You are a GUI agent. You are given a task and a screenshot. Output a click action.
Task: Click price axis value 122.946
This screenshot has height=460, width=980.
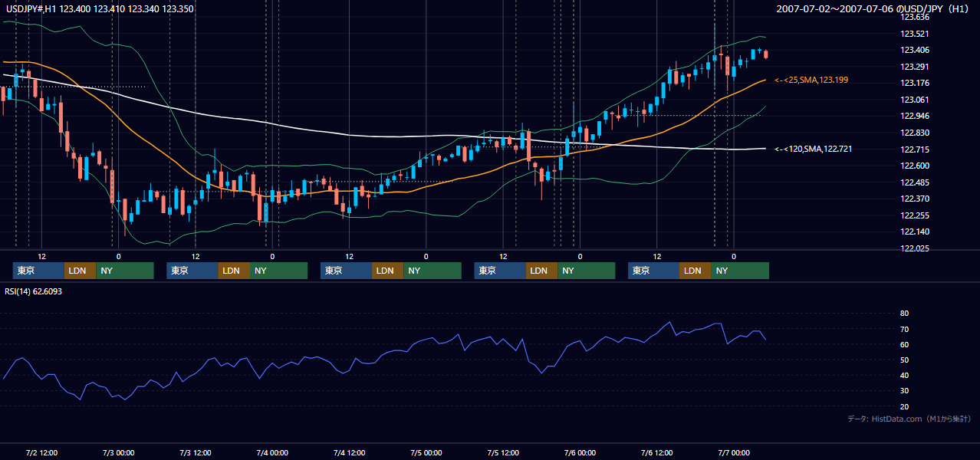(914, 116)
